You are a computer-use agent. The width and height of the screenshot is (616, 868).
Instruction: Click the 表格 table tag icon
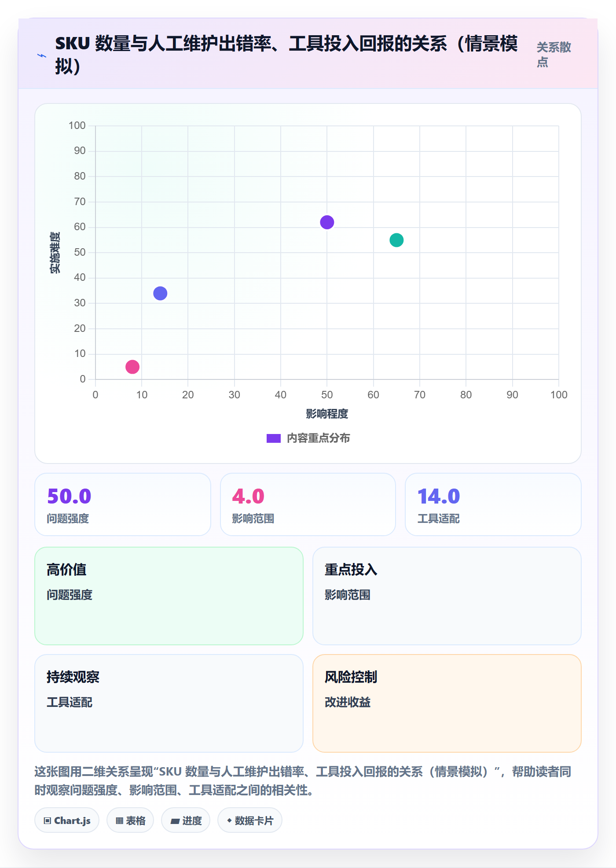[x=119, y=820]
